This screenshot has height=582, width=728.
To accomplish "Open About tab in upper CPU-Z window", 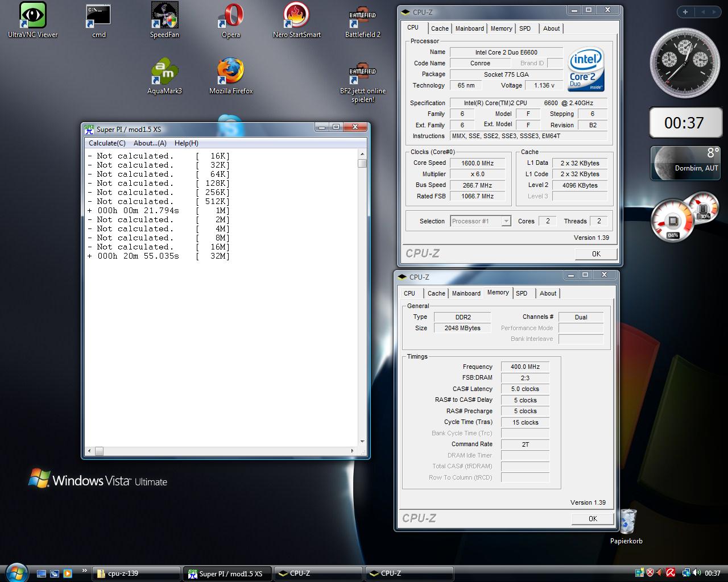I will tap(551, 28).
